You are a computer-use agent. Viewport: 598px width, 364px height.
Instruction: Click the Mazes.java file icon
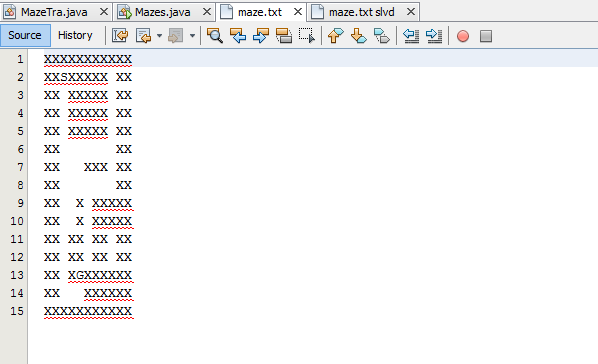(124, 12)
